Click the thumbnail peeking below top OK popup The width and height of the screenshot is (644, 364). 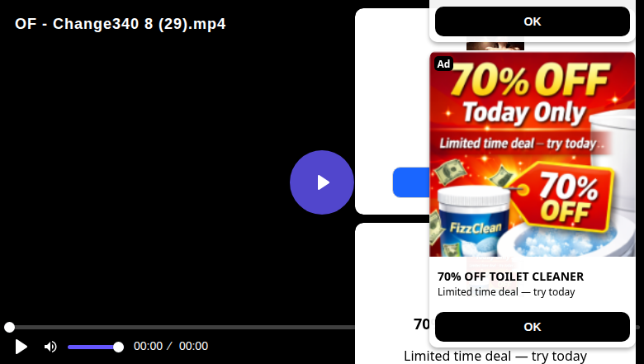pyautogui.click(x=495, y=45)
